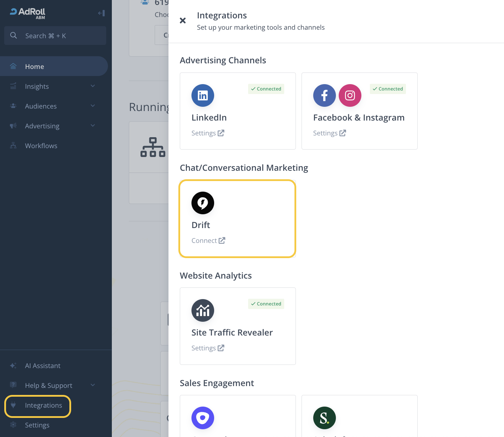The image size is (504, 437).
Task: Collapse the sidebar with arrow icon
Action: 101,13
